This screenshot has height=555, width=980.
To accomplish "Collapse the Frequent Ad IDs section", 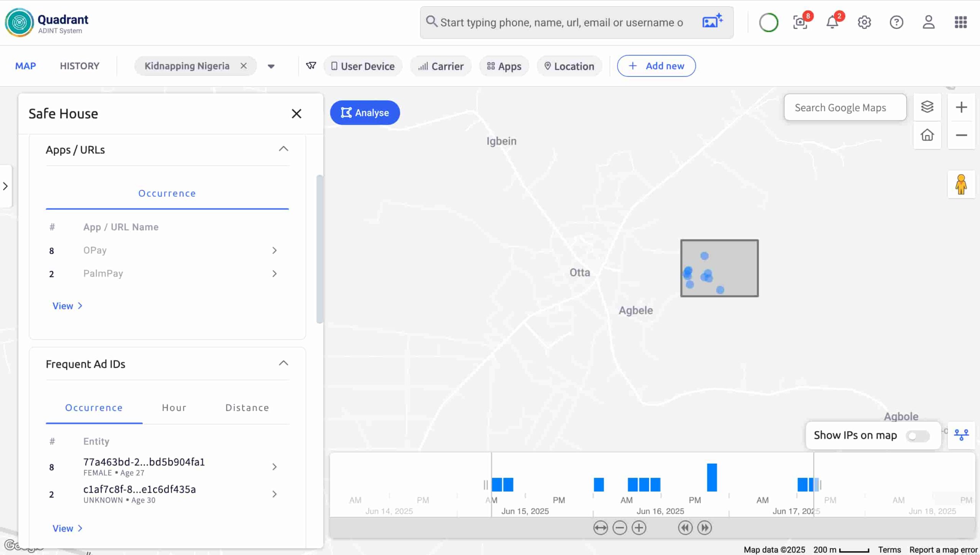I will tap(283, 363).
